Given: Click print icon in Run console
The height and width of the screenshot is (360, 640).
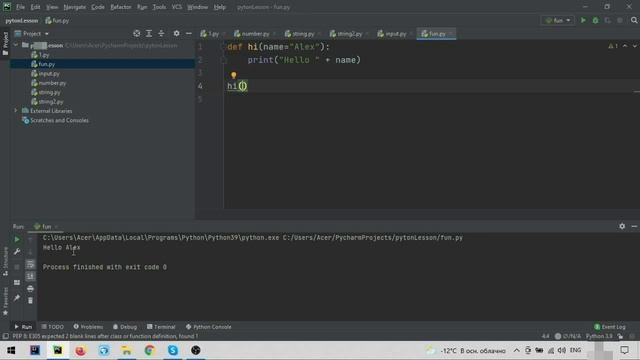Looking at the screenshot, I should click(30, 289).
